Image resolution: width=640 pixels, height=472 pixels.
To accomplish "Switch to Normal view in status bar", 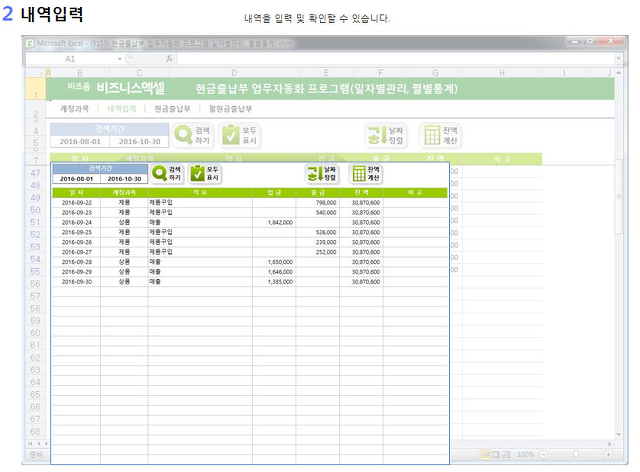I will pos(485,454).
